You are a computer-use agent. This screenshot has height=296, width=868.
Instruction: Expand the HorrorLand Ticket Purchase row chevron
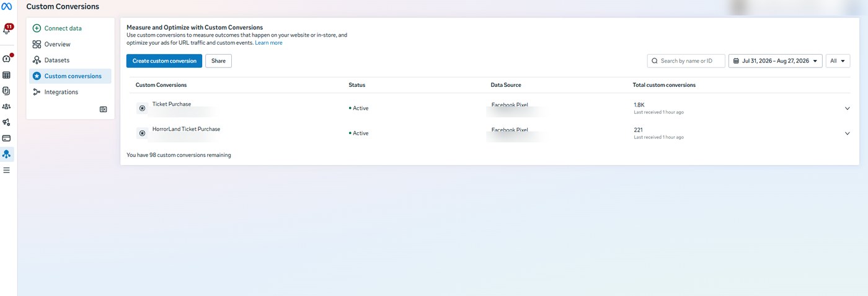coord(847,133)
